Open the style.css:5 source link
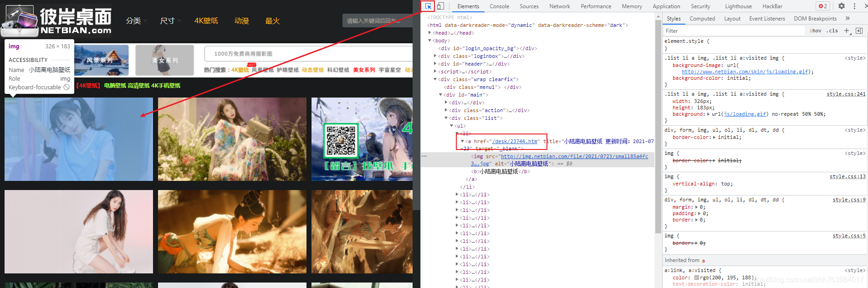 coord(849,236)
